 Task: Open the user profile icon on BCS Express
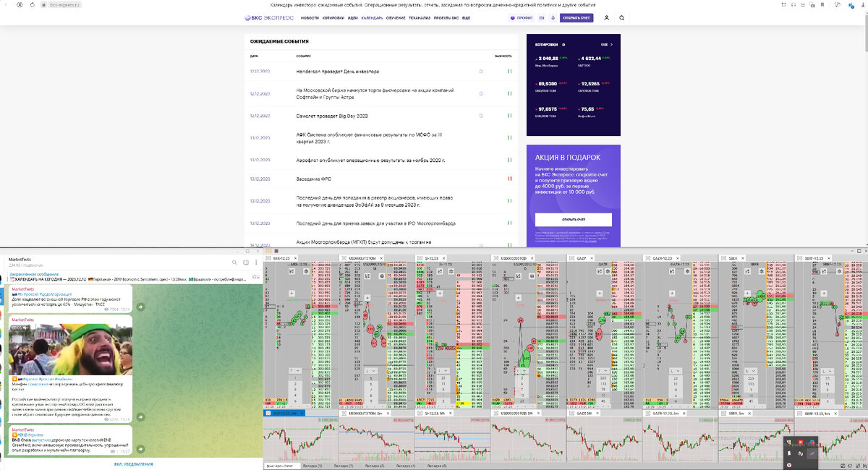pos(606,17)
